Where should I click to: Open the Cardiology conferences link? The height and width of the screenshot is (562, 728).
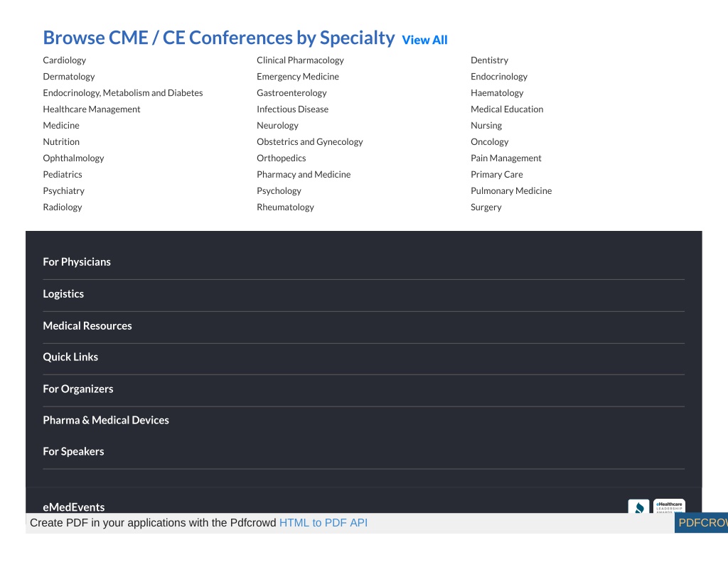[65, 60]
